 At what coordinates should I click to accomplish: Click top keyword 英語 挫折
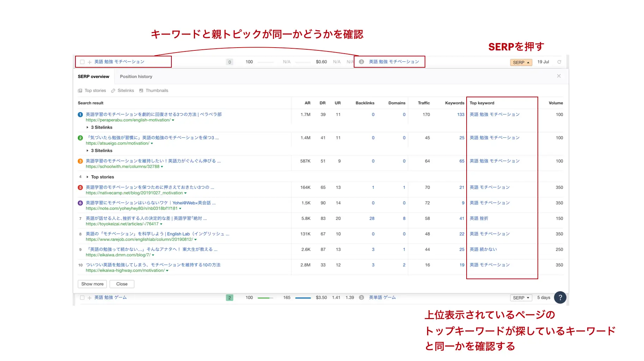pyautogui.click(x=479, y=218)
